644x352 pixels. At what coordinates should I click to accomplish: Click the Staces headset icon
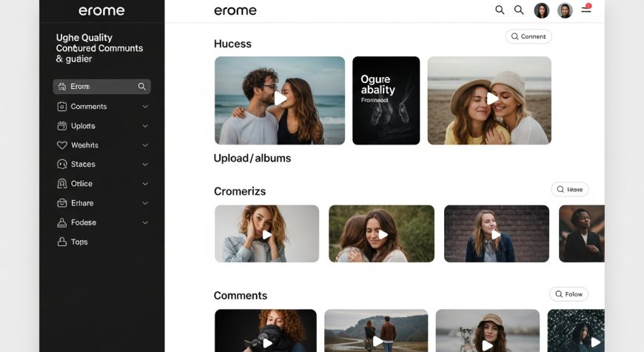point(61,164)
